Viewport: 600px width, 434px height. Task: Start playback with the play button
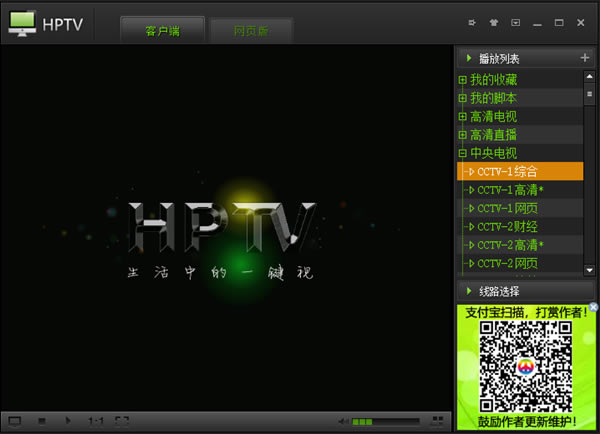(68, 421)
